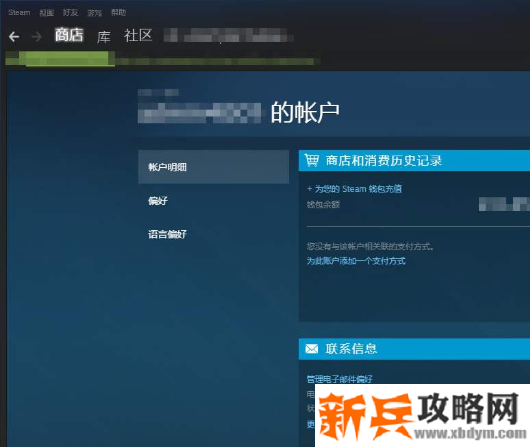
Task: Click the 的帐户 page title
Action: (x=305, y=113)
